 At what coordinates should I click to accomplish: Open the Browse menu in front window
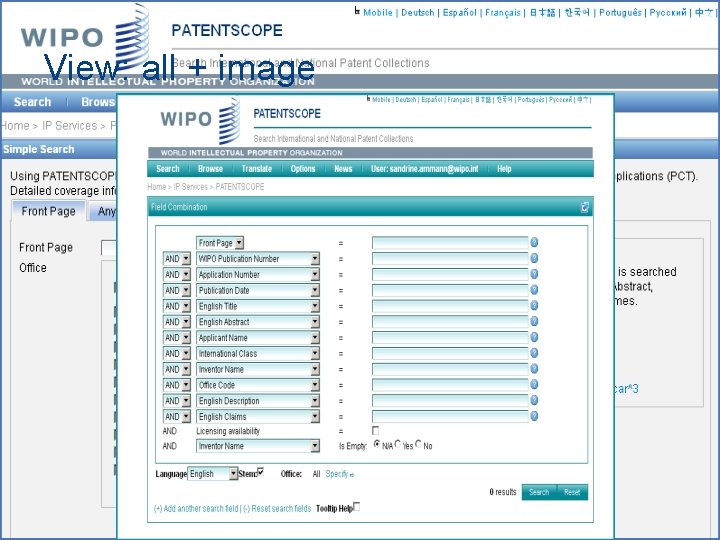tap(210, 169)
